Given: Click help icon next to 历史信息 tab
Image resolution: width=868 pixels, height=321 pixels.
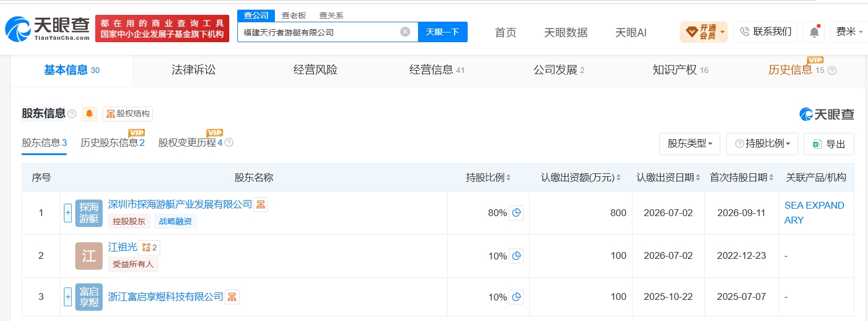Looking at the screenshot, I should pyautogui.click(x=832, y=71).
